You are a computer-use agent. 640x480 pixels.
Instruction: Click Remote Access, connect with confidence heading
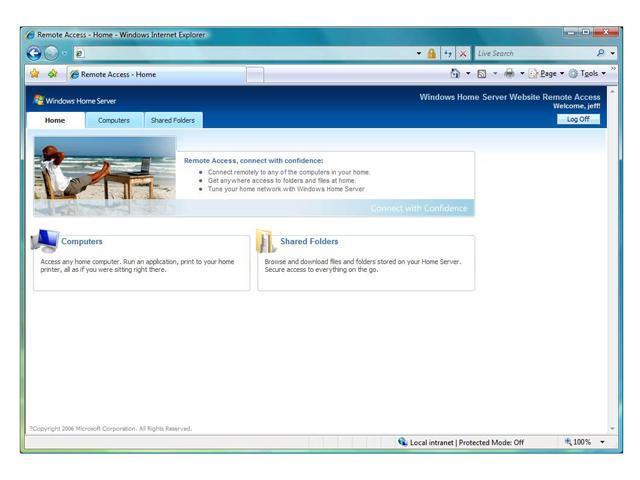coord(253,161)
